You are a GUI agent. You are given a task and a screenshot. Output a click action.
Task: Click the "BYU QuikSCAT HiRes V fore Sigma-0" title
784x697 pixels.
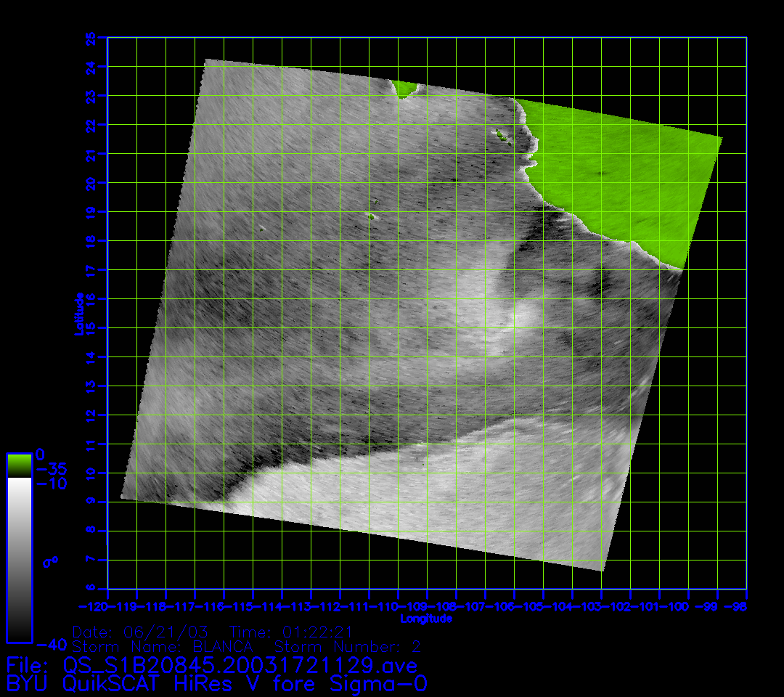point(216,684)
